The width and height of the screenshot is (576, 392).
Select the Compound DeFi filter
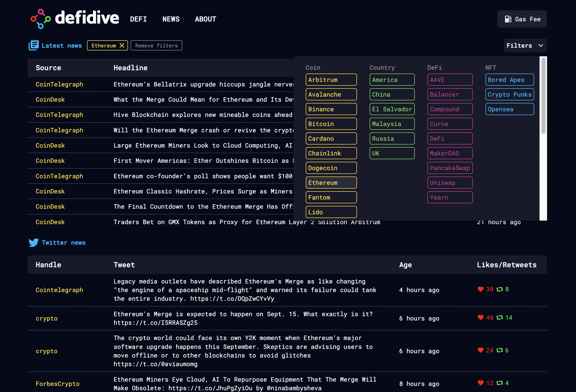[x=450, y=109]
